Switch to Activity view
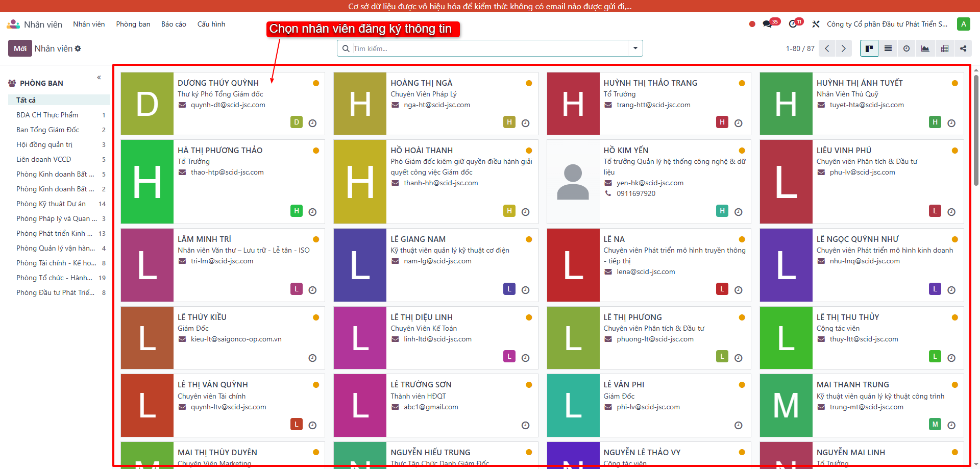The width and height of the screenshot is (980, 469). tap(906, 48)
